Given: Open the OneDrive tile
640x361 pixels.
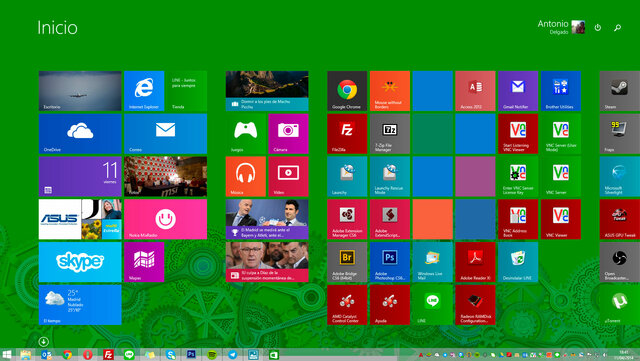Looking at the screenshot, I should [80, 134].
